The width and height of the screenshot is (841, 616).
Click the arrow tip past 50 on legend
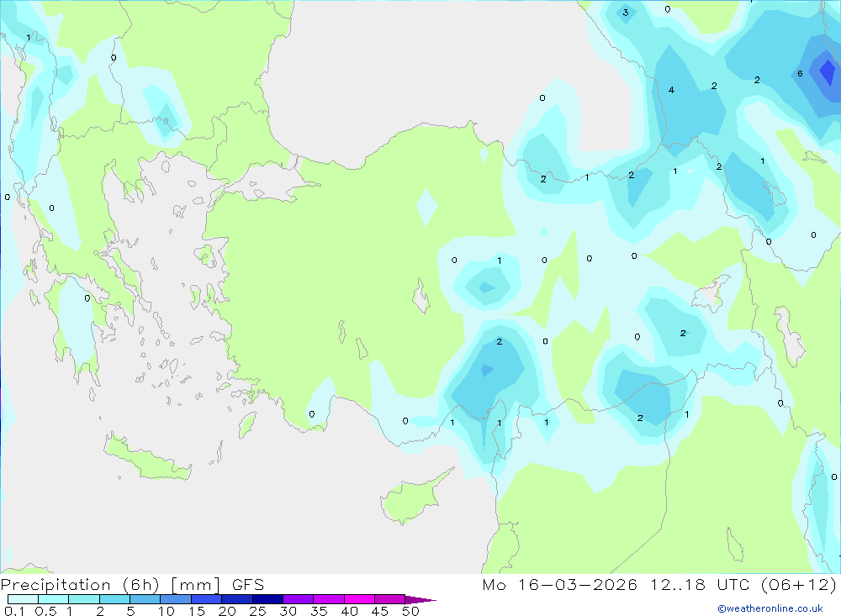pos(420,600)
